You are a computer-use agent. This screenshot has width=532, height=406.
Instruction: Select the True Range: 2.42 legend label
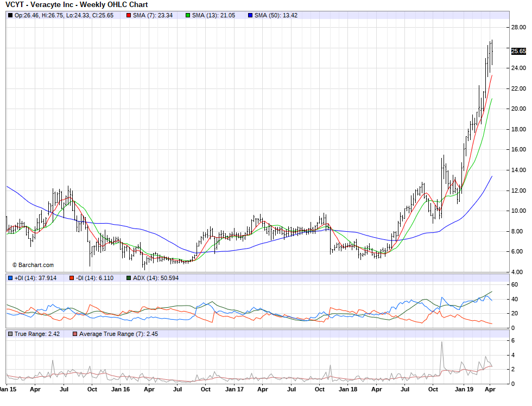37,334
